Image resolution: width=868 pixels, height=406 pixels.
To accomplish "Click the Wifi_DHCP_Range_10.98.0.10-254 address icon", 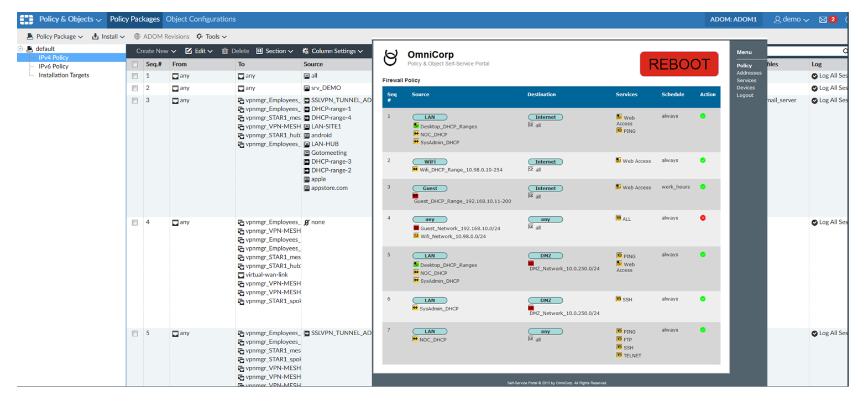I will [x=415, y=169].
